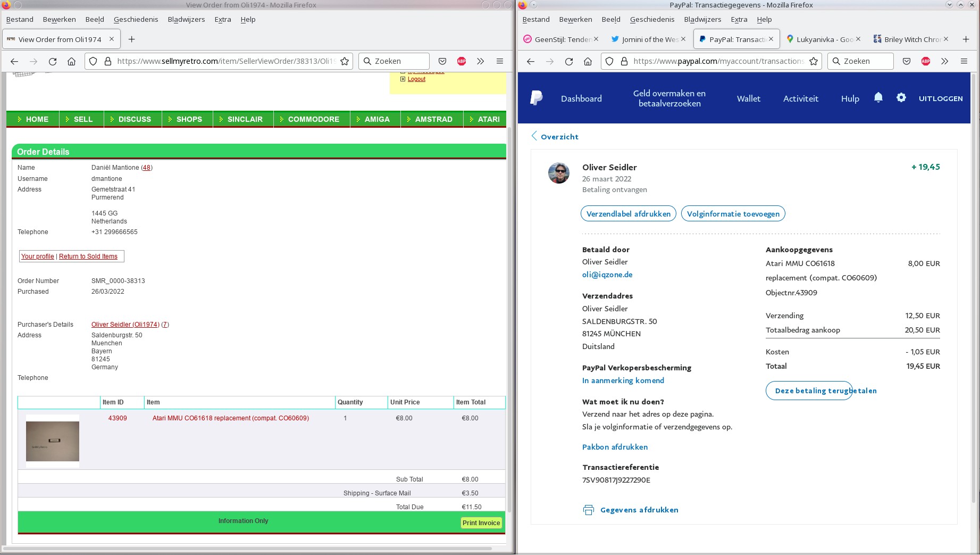The width and height of the screenshot is (980, 555).
Task: Click Verzendlabel afdrukken button
Action: click(x=628, y=214)
